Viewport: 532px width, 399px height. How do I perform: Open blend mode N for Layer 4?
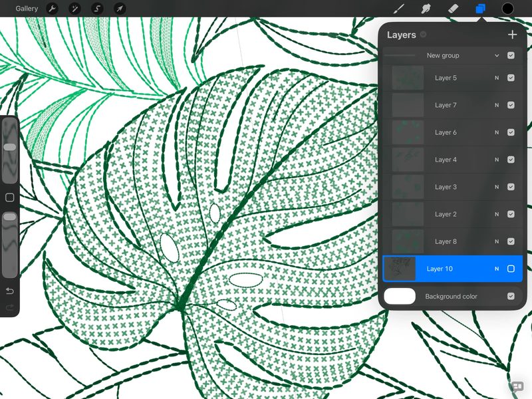497,160
